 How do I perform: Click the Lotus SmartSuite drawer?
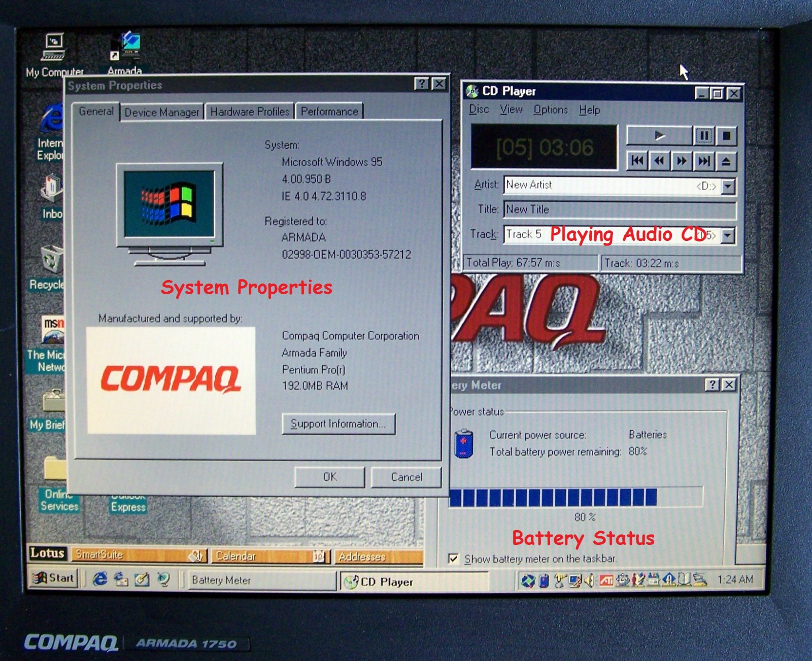pyautogui.click(x=139, y=555)
